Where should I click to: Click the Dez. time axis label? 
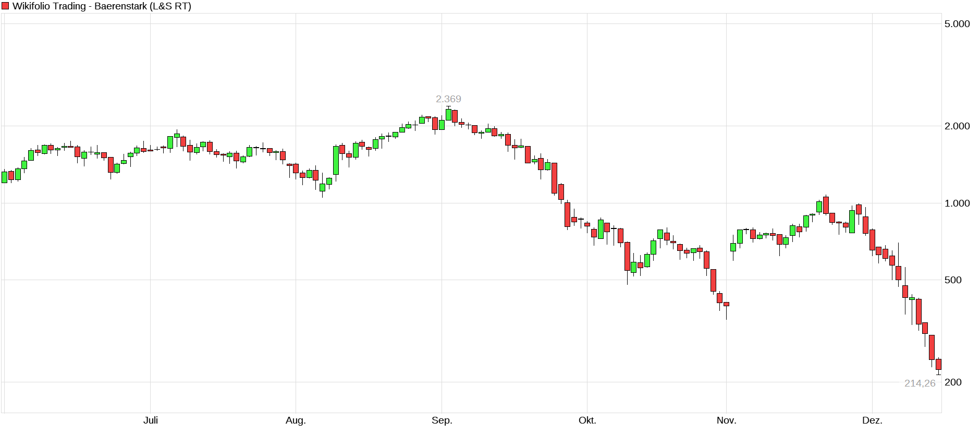872,420
